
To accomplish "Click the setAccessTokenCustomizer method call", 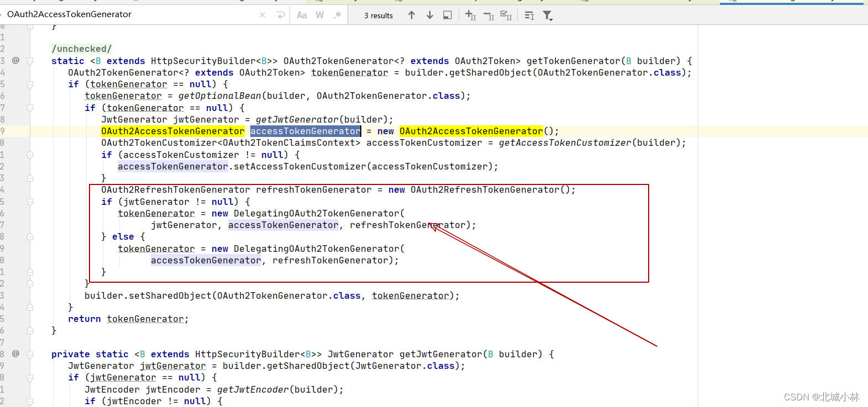I will (300, 167).
